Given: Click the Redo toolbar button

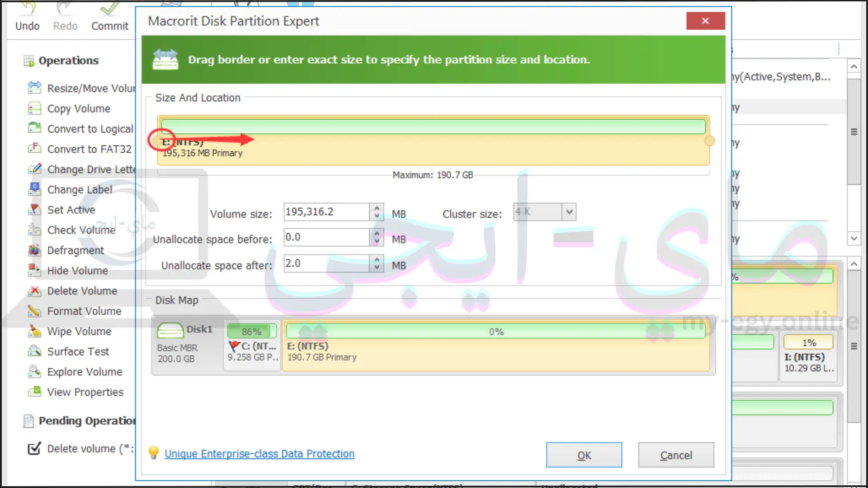Looking at the screenshot, I should (65, 16).
